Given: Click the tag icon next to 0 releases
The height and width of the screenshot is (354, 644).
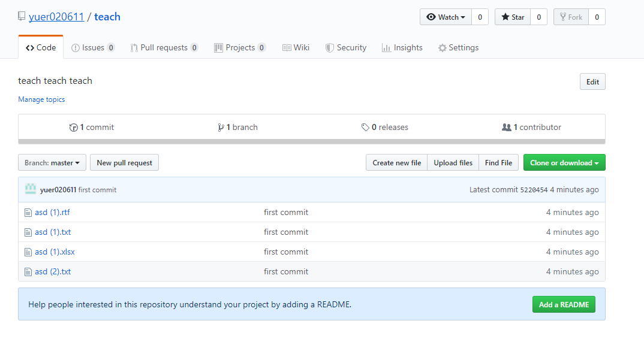Looking at the screenshot, I should pyautogui.click(x=365, y=127).
